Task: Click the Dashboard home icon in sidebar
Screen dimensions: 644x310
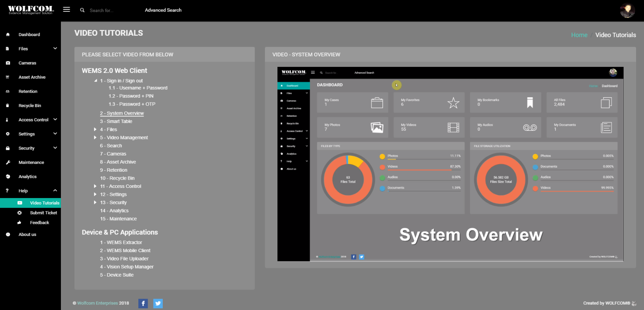Action: 8,35
